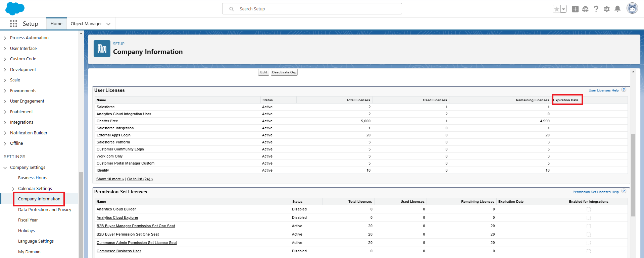Expand the Integrations tree item
This screenshot has width=644, height=258.
coord(5,122)
